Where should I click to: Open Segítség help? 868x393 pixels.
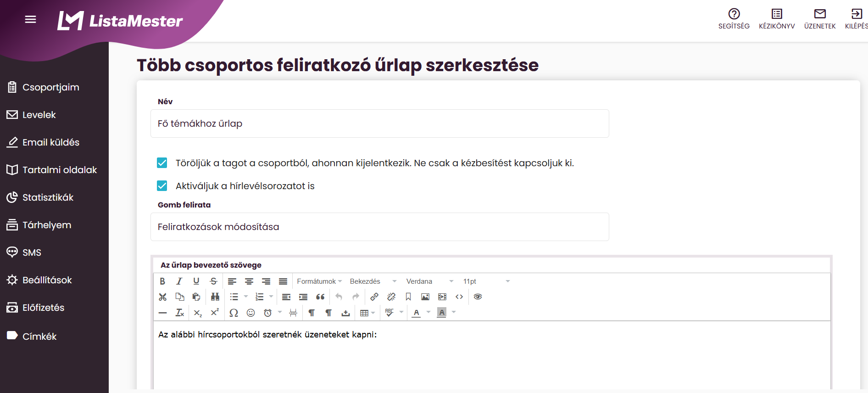point(734,19)
